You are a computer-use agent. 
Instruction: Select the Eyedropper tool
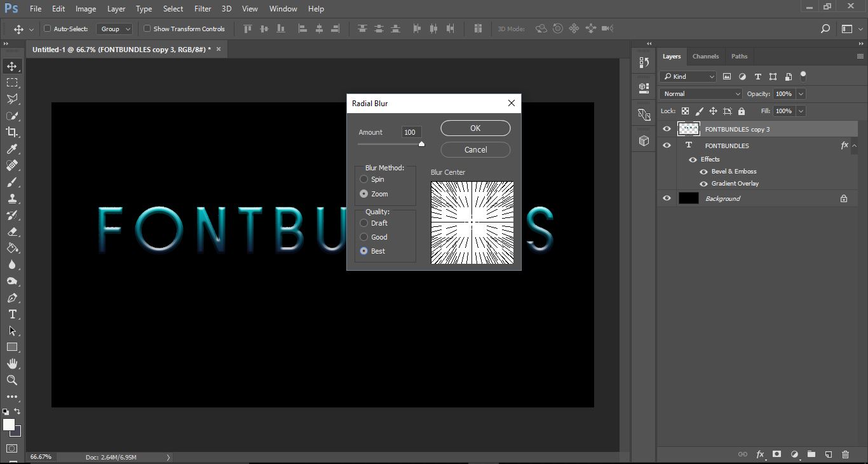point(12,149)
